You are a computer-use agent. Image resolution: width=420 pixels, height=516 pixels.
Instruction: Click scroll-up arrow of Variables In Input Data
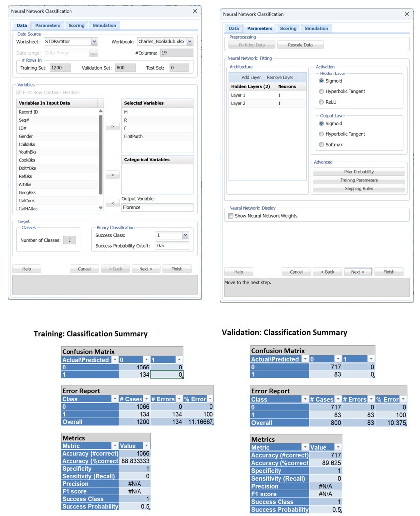101,111
